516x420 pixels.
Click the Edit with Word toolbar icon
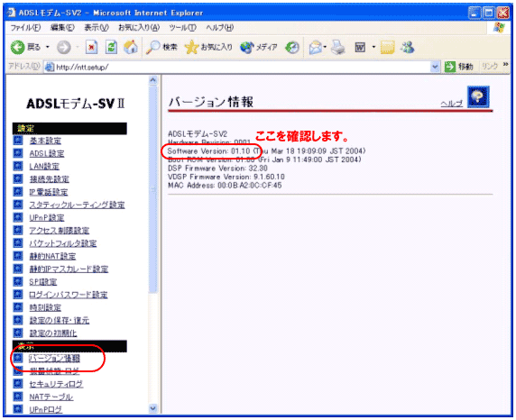point(360,48)
